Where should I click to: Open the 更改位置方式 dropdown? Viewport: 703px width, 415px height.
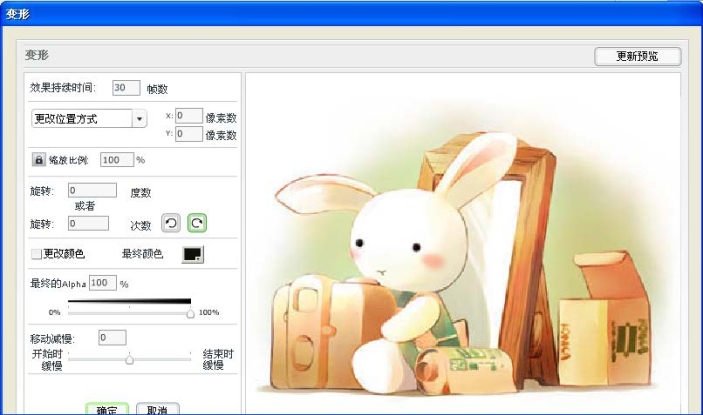139,119
